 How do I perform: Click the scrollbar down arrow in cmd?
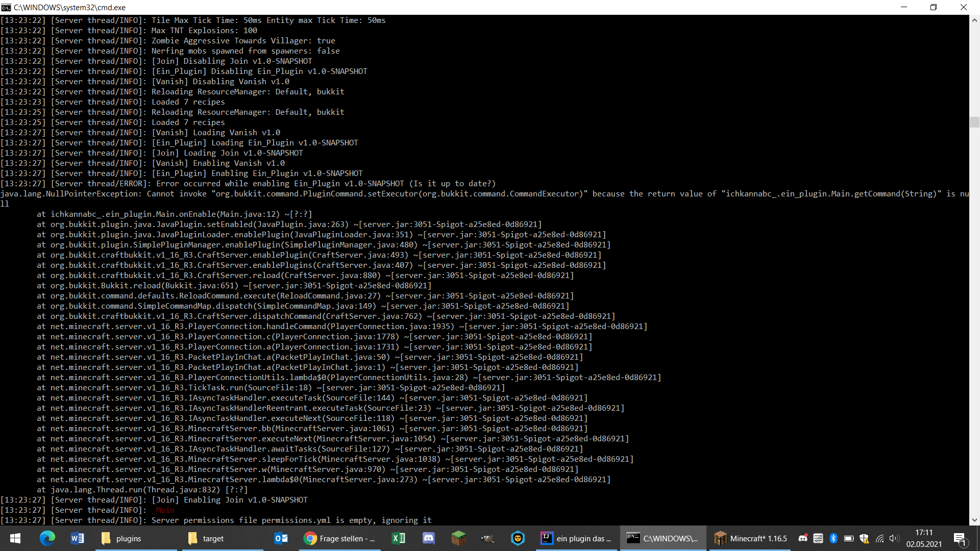coord(974,520)
